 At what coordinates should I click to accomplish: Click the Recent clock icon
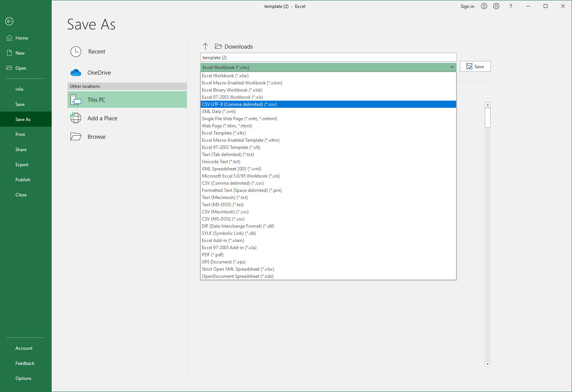click(x=76, y=52)
